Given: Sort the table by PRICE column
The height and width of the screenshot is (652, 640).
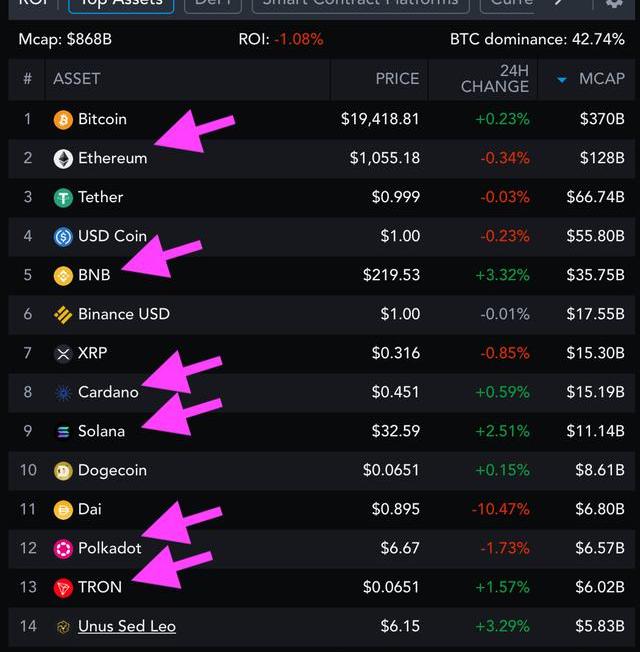Looking at the screenshot, I should pyautogui.click(x=397, y=79).
